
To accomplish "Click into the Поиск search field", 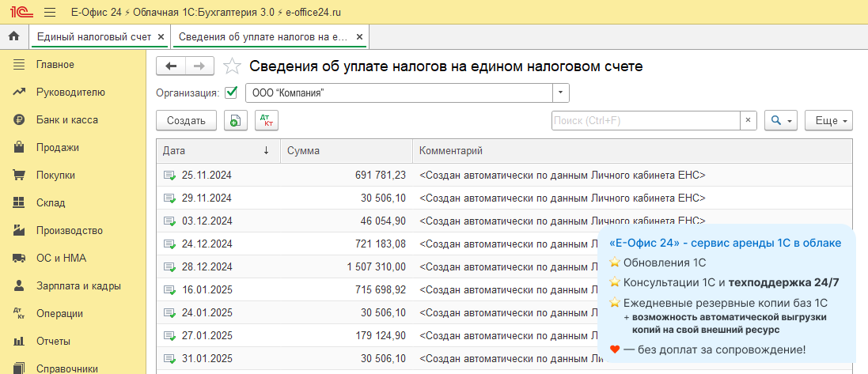I will tap(645, 120).
